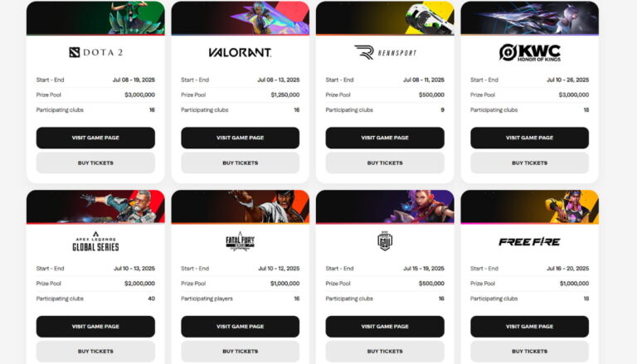637x364 pixels.
Task: Click the Free Fire logo
Action: (529, 241)
